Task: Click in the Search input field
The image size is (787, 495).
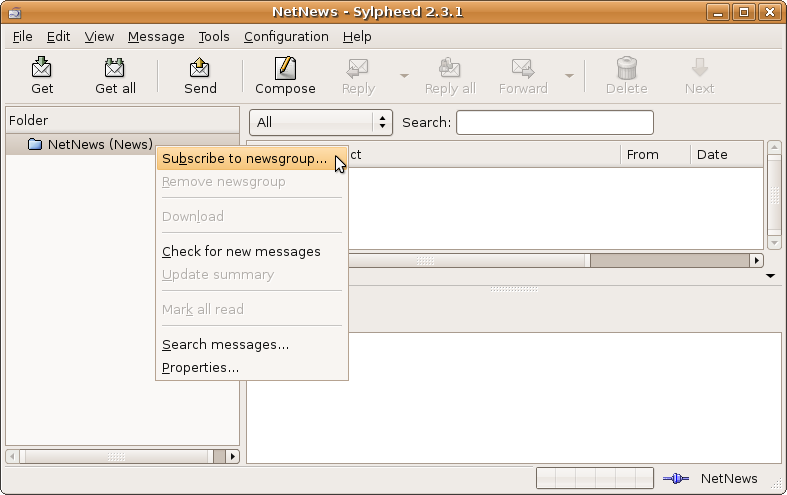Action: click(x=554, y=122)
